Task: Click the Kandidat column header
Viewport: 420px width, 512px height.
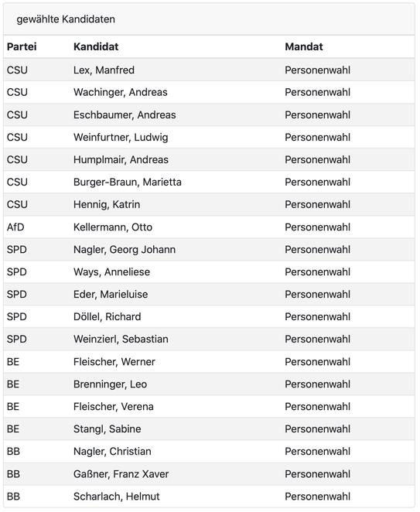Action: (96, 46)
